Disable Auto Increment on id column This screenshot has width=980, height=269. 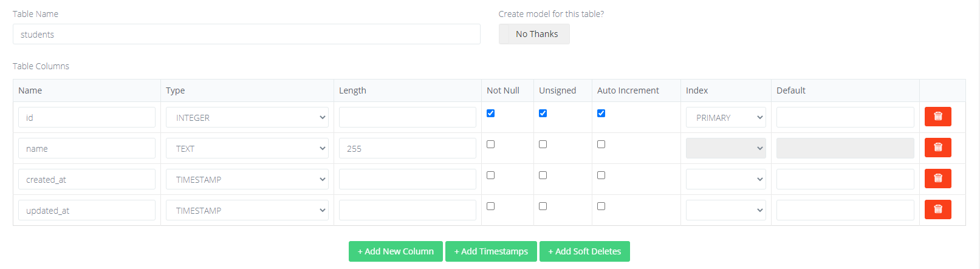pyautogui.click(x=601, y=114)
